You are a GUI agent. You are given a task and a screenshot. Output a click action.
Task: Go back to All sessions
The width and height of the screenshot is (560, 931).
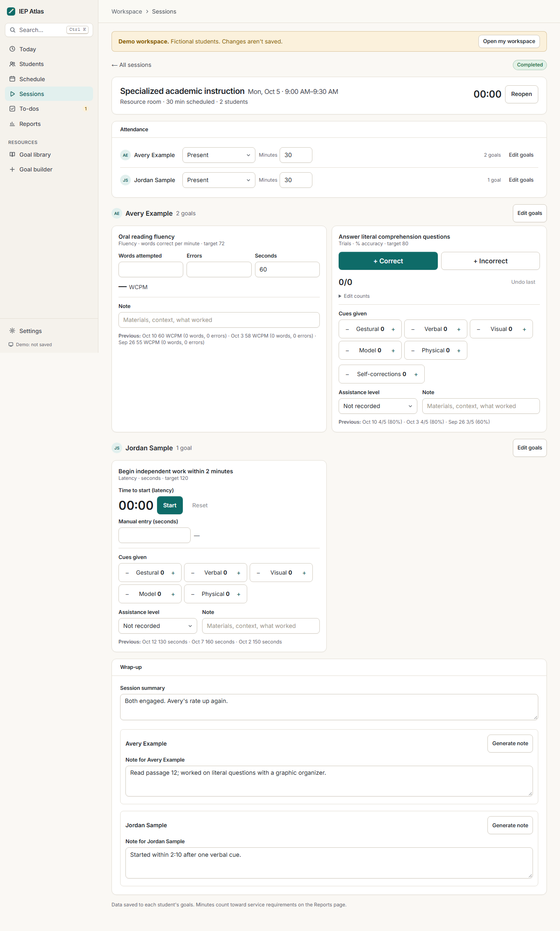click(132, 65)
